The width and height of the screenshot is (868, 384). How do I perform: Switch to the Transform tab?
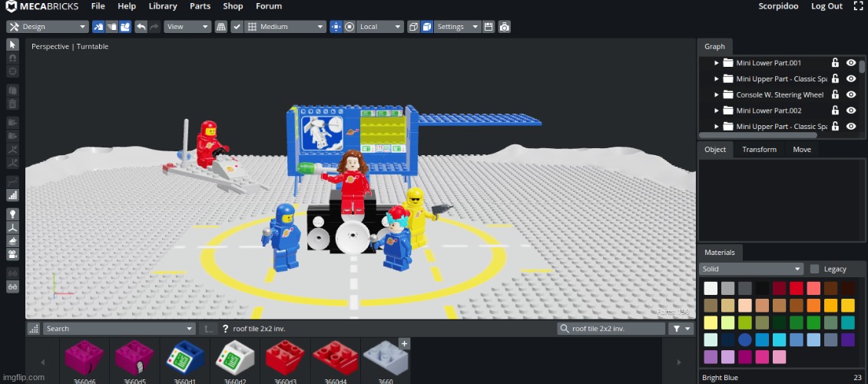tap(759, 150)
